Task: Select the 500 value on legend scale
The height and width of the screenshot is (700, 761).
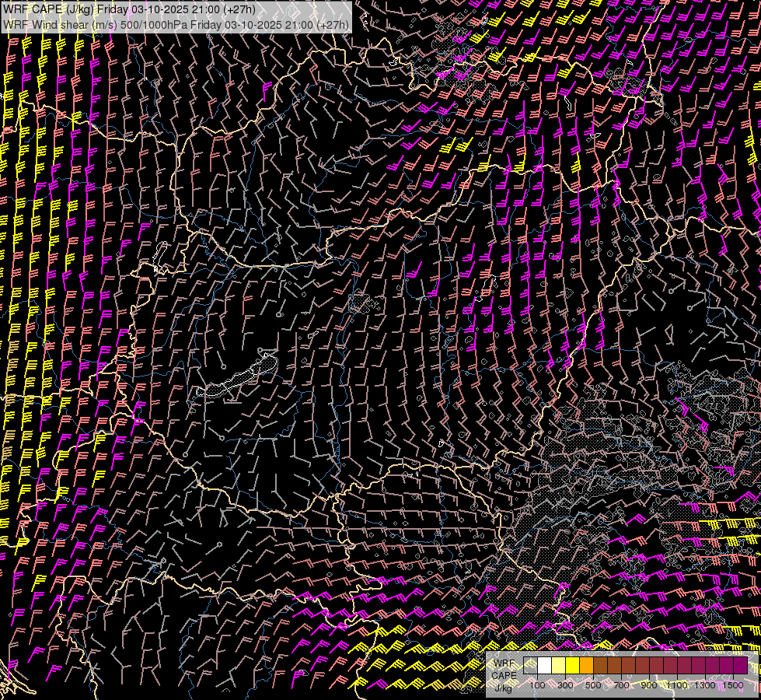Action: (593, 684)
